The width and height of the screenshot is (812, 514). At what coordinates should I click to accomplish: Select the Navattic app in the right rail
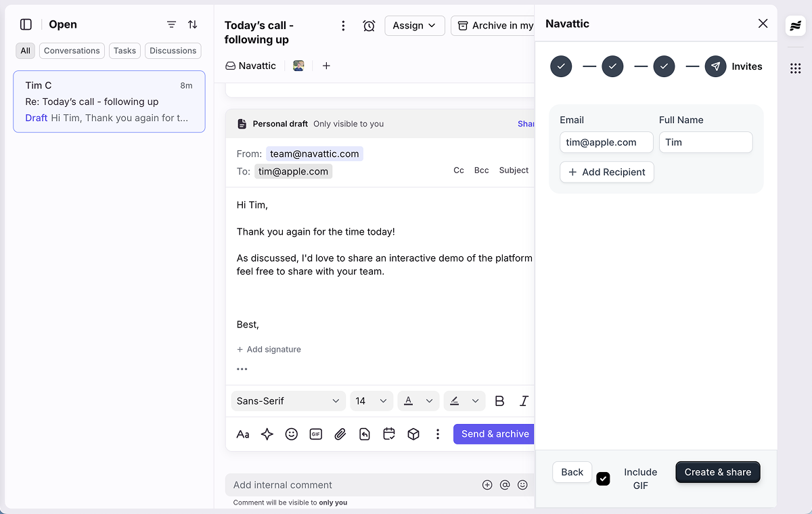[x=795, y=25]
